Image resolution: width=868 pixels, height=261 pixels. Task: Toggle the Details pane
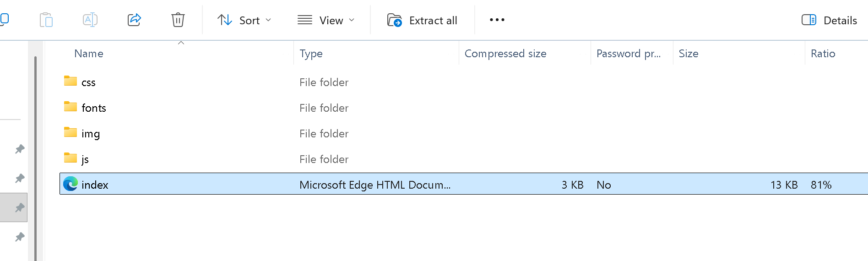(x=829, y=20)
